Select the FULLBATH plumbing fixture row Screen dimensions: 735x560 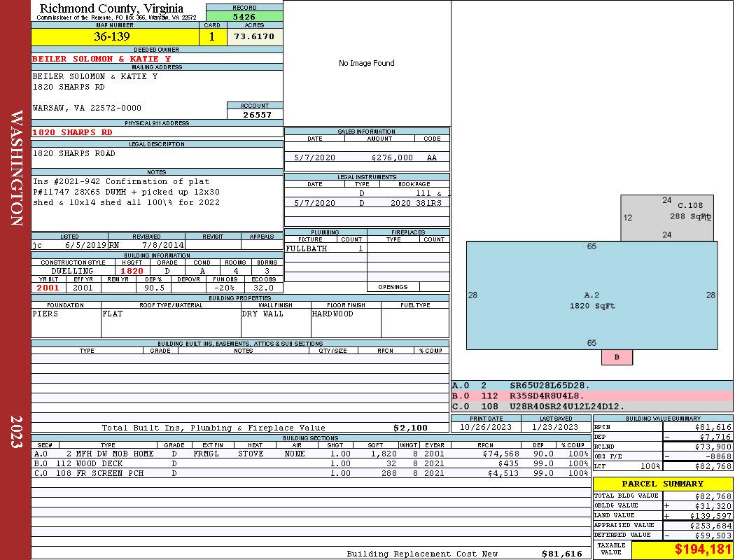click(x=325, y=248)
